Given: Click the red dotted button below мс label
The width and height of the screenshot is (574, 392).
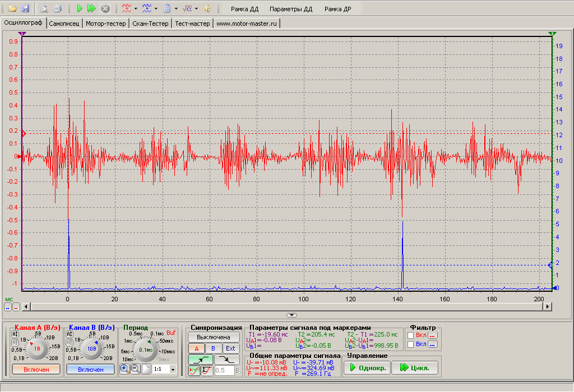Looking at the screenshot, I should (x=16, y=307).
